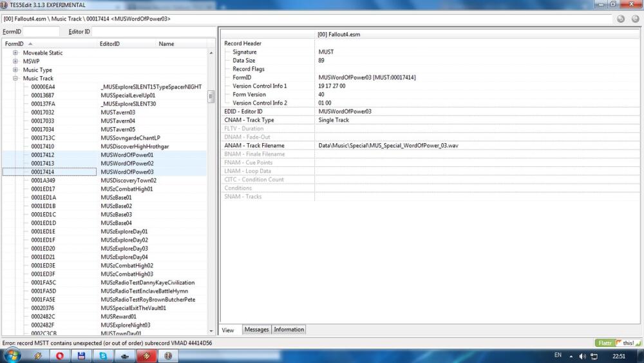Click the EN language indicator
The width and height of the screenshot is (644, 363).
(x=558, y=355)
